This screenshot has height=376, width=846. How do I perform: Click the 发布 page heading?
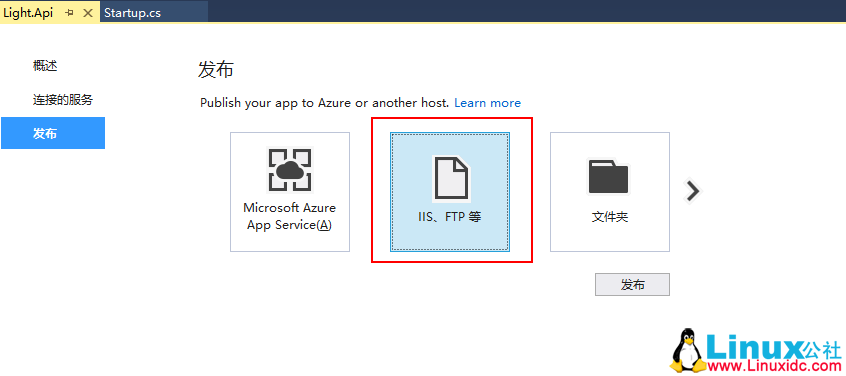216,70
